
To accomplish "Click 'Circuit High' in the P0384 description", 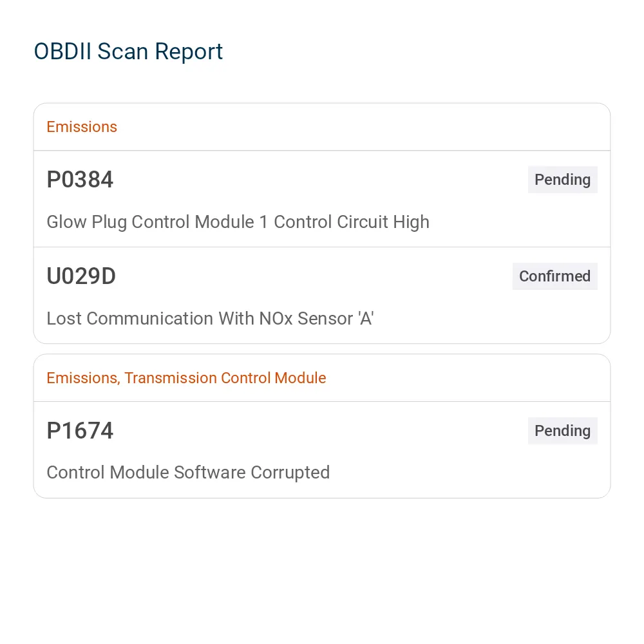I will (383, 222).
